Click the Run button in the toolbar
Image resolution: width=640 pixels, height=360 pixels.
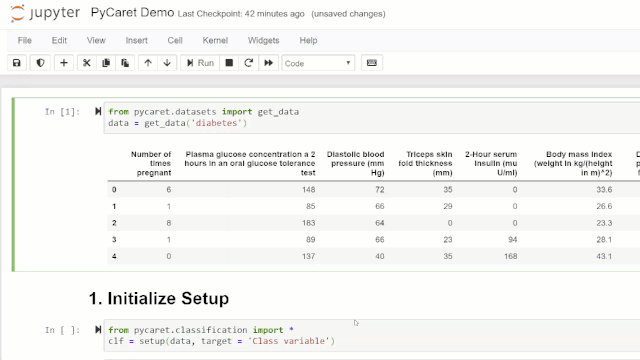[200, 63]
